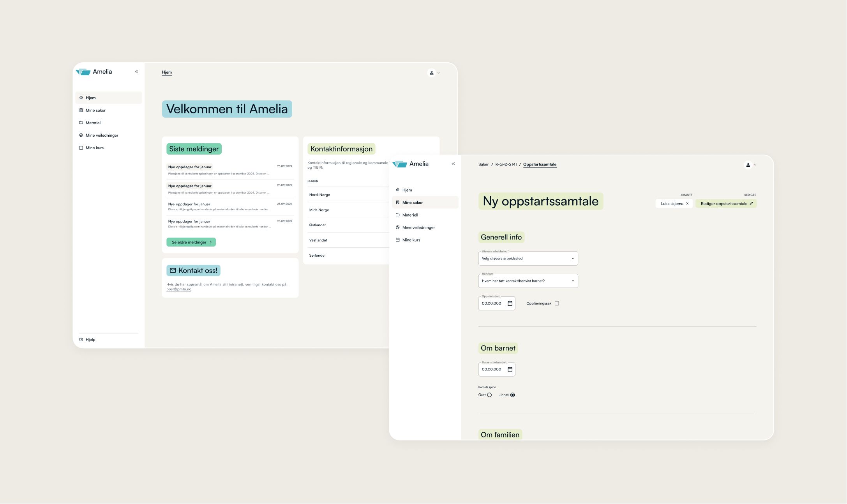
Task: Go to Hjem in the oppstartssamtale window sidebar
Action: coord(425,190)
